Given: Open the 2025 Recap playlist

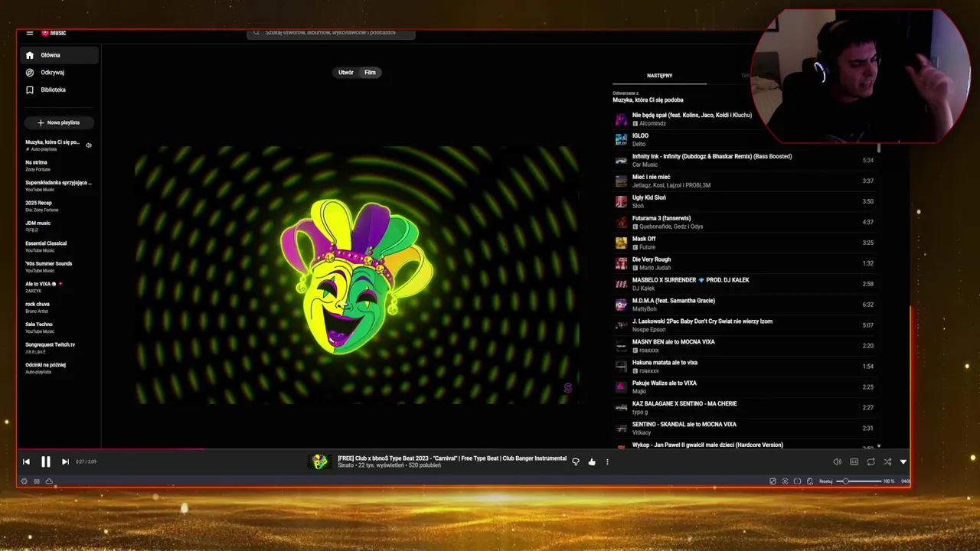Looking at the screenshot, I should 58,206.
